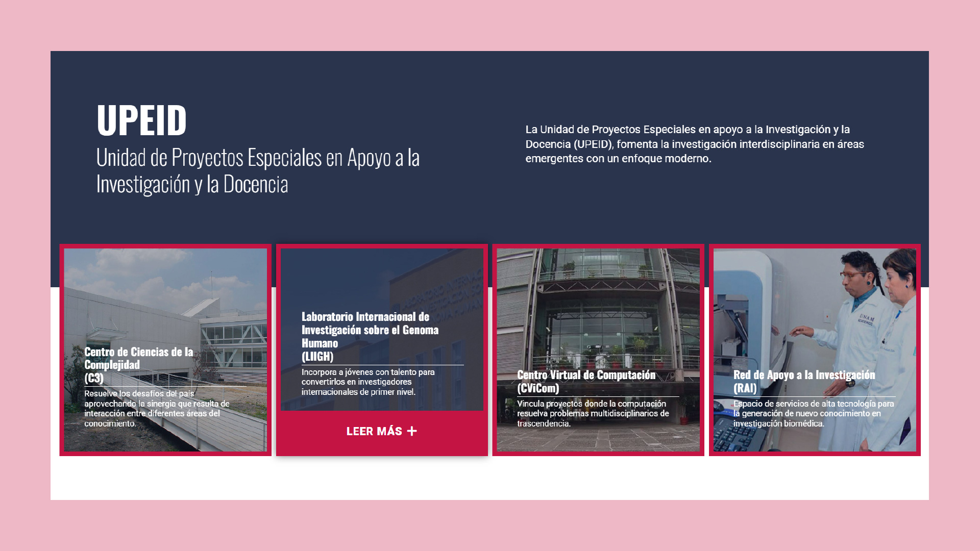Screen dimensions: 980x551
Task: Click the LIIGH laboratory title text
Action: pyautogui.click(x=370, y=336)
